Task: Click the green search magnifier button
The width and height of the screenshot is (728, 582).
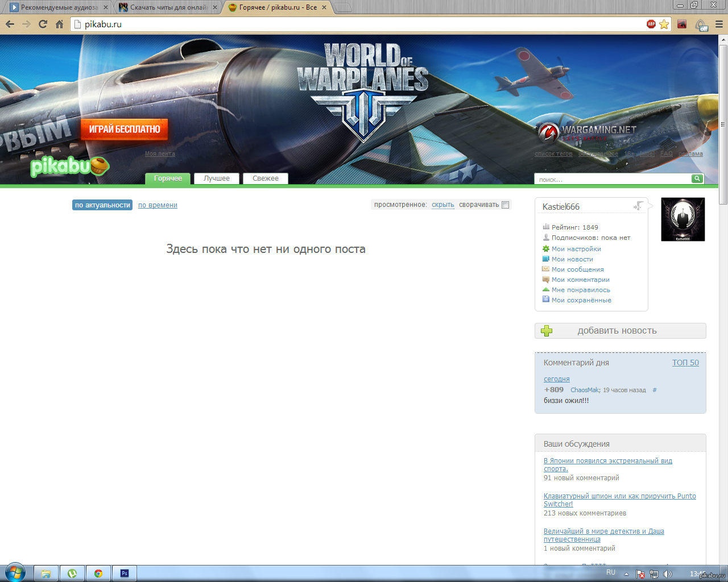Action: [697, 178]
